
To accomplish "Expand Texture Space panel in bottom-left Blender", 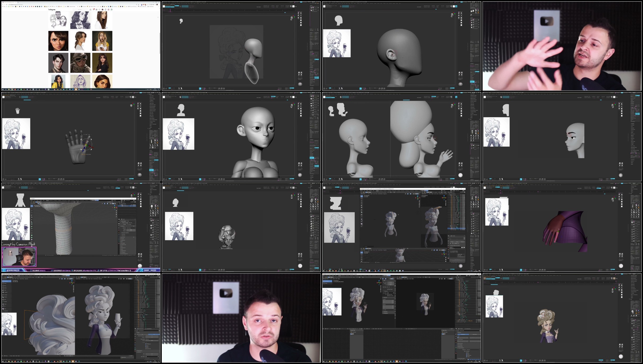I will tap(139, 350).
